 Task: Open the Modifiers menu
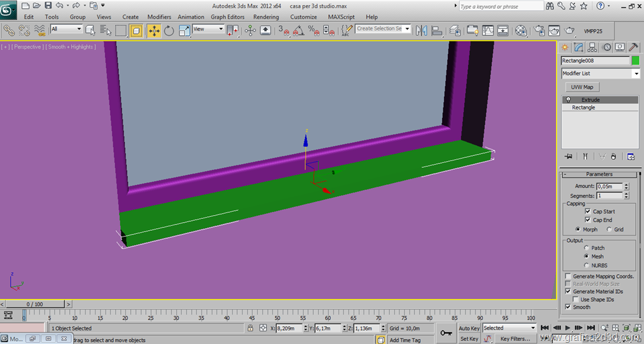click(x=159, y=17)
